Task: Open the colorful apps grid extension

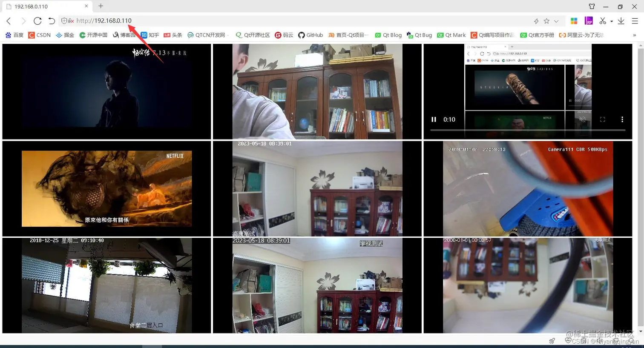Action: tap(574, 21)
